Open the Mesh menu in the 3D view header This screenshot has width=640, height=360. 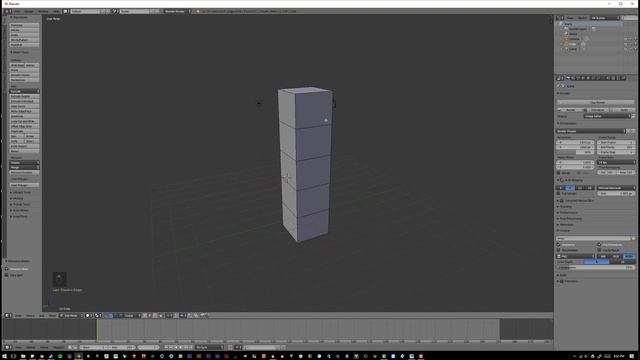click(x=52, y=316)
